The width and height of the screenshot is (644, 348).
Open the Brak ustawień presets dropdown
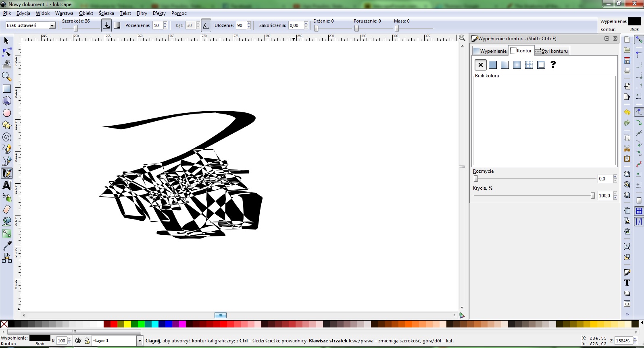pyautogui.click(x=52, y=25)
